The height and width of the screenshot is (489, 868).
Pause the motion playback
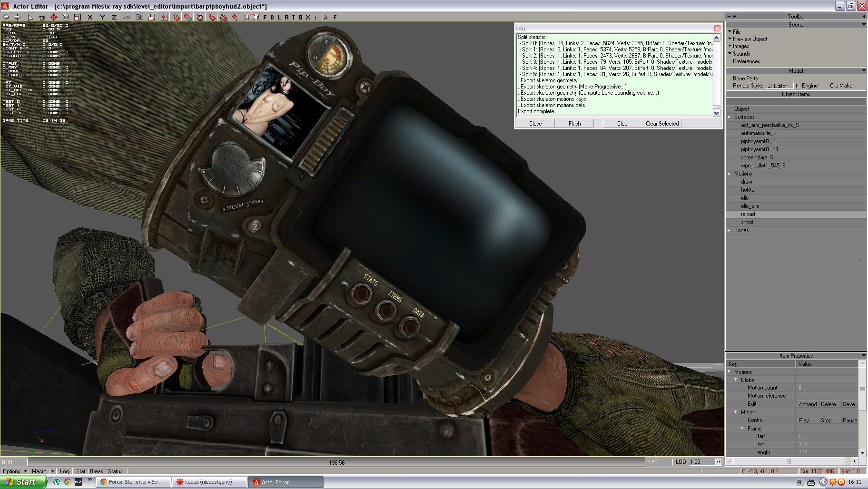849,421
